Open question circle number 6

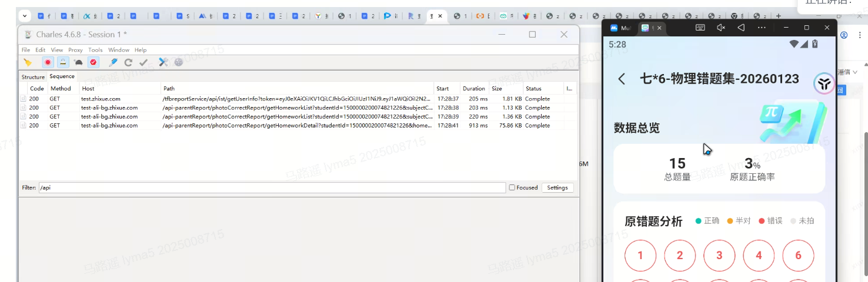[x=798, y=256]
